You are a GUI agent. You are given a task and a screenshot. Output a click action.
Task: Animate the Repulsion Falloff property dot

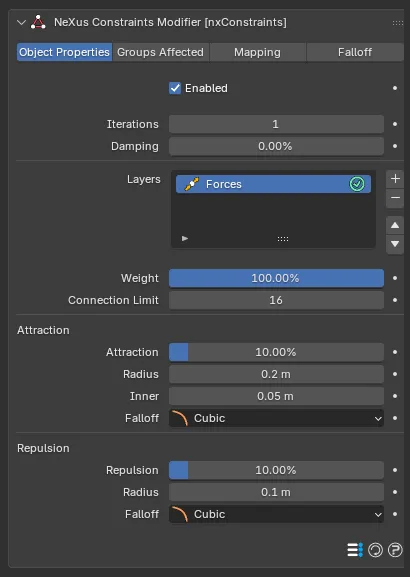coord(395,514)
